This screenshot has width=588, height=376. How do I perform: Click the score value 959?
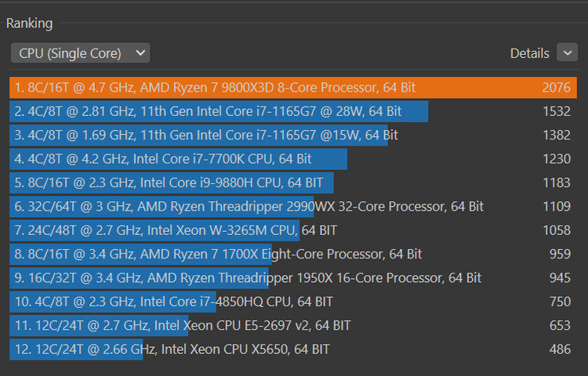click(560, 254)
